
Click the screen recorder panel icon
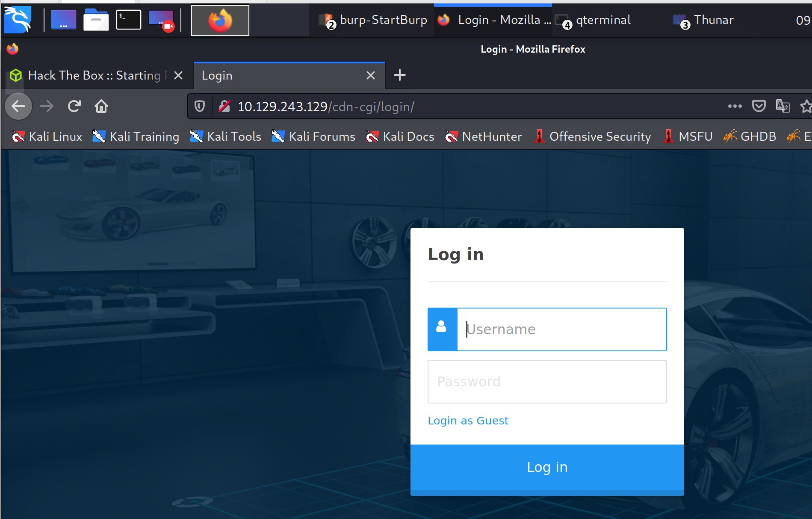[x=162, y=21]
